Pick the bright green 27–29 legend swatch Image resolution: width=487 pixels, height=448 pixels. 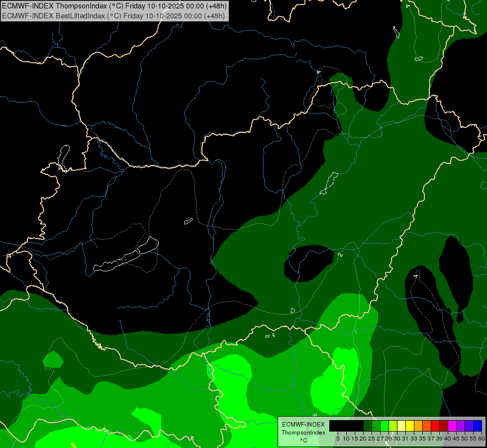click(x=385, y=426)
